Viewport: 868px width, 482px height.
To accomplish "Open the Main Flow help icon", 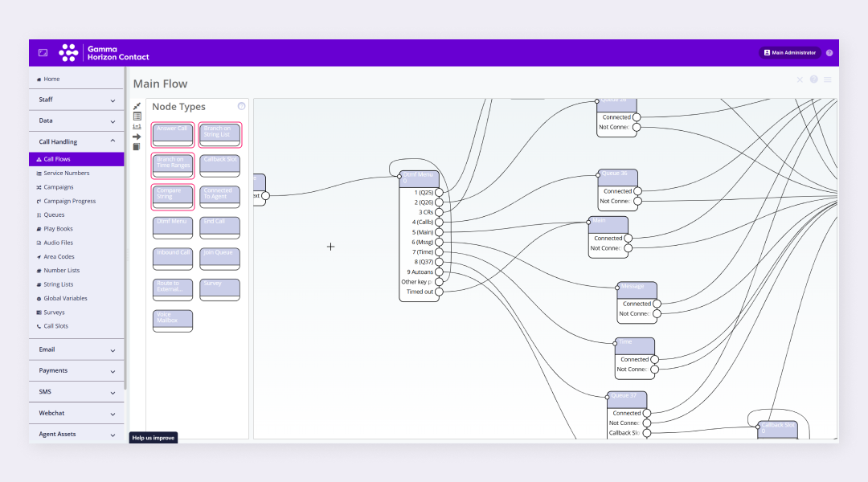I will 813,80.
